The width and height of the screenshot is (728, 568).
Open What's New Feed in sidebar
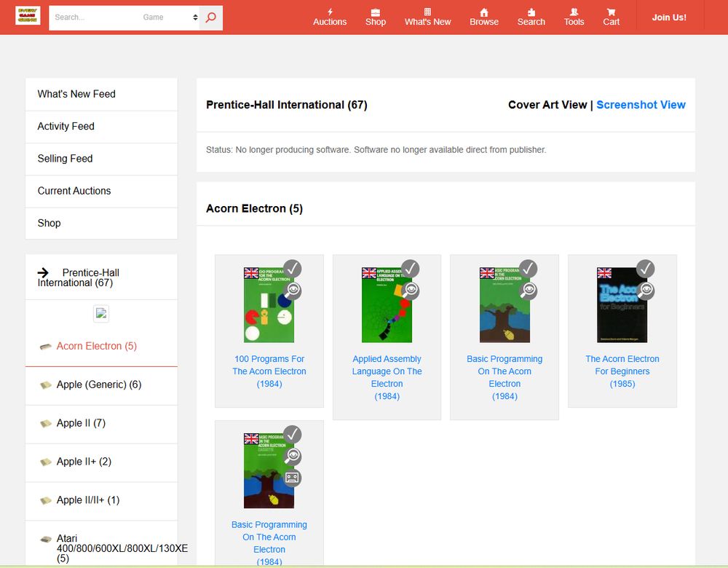(x=101, y=94)
